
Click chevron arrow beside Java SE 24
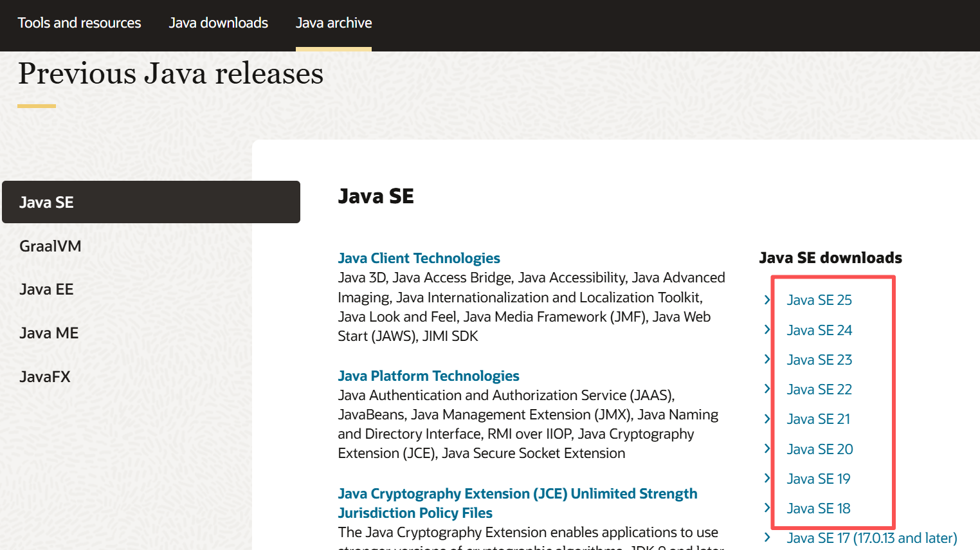pos(767,329)
